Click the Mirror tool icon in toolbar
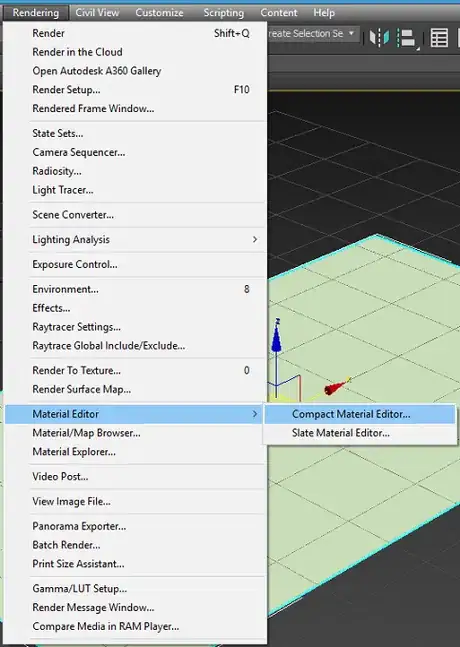The height and width of the screenshot is (647, 460). coord(379,38)
